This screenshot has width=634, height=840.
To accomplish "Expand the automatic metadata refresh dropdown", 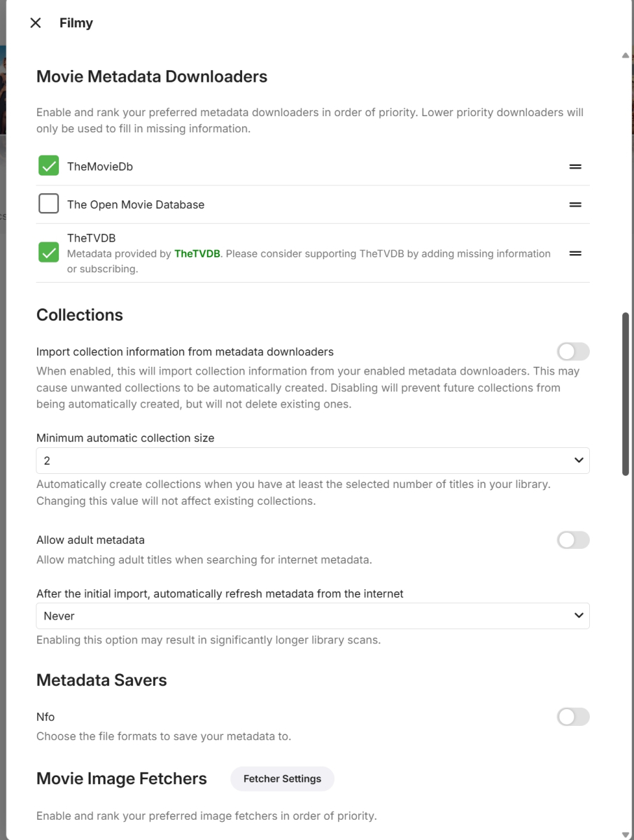I will pos(312,616).
